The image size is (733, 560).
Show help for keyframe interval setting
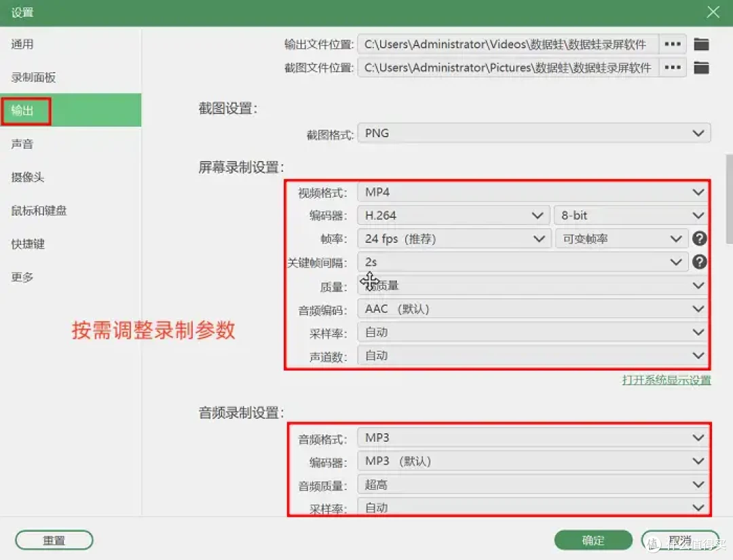[x=699, y=262]
